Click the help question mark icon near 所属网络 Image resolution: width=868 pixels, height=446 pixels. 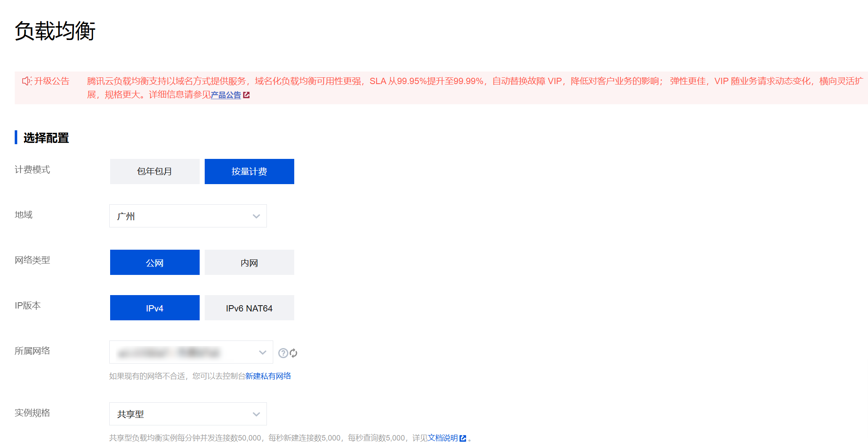(x=283, y=353)
